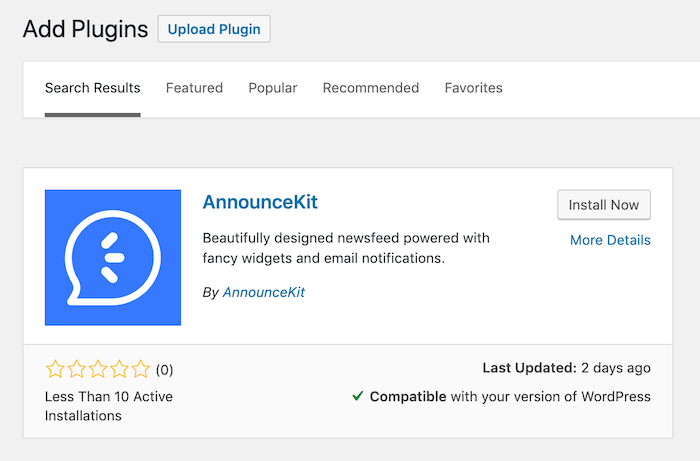Install the AnnounceKit plugin now

pos(603,205)
